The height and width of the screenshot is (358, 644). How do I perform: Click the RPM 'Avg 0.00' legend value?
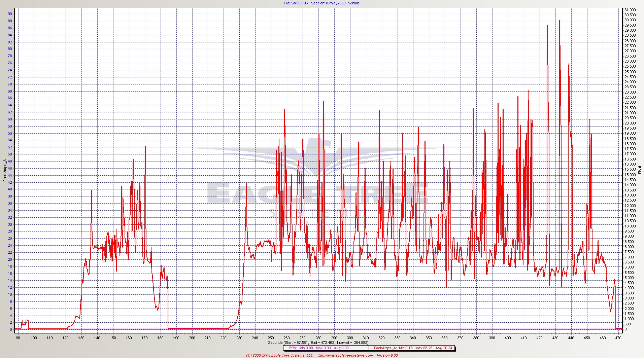(x=341, y=348)
